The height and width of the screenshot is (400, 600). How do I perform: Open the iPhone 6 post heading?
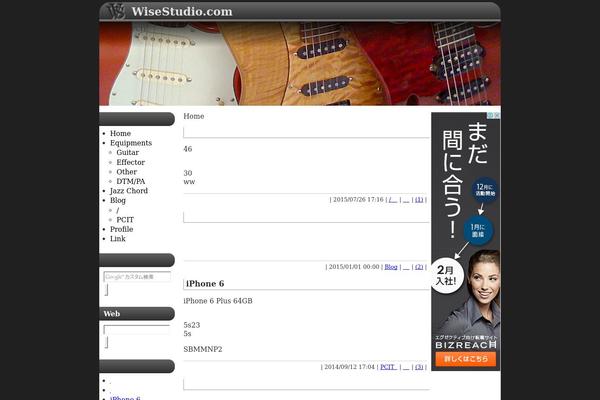click(205, 284)
